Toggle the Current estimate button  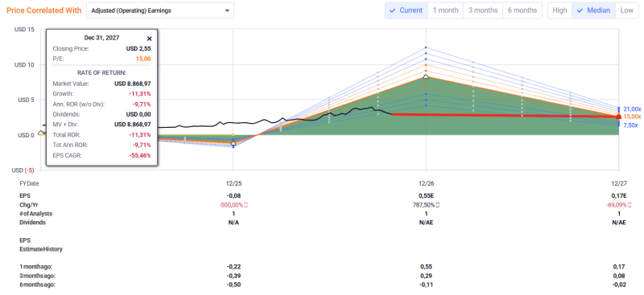[407, 10]
